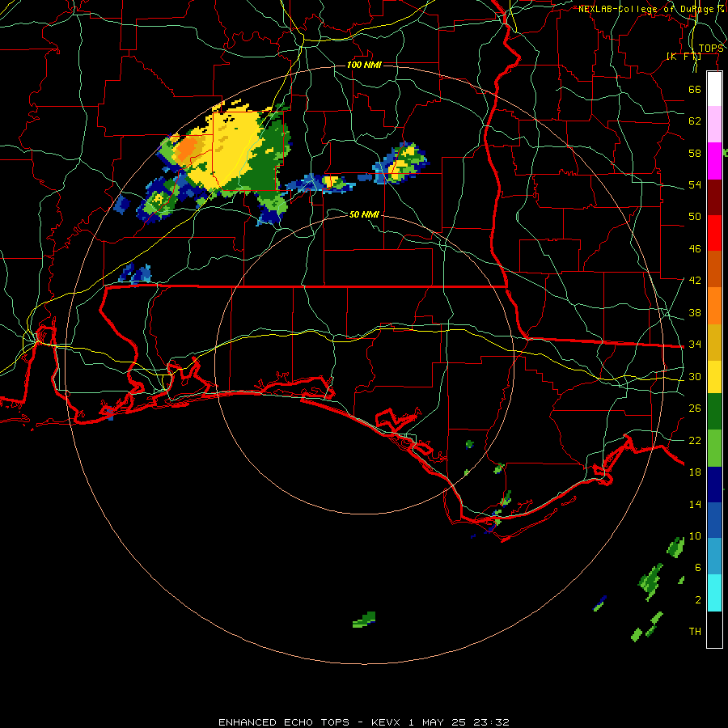Click the 46 legend value
The image size is (728, 728).
tap(695, 249)
